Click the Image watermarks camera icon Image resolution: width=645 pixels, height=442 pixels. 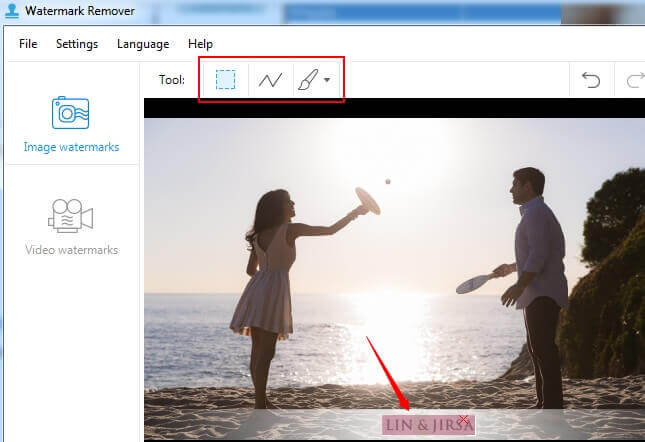point(71,113)
